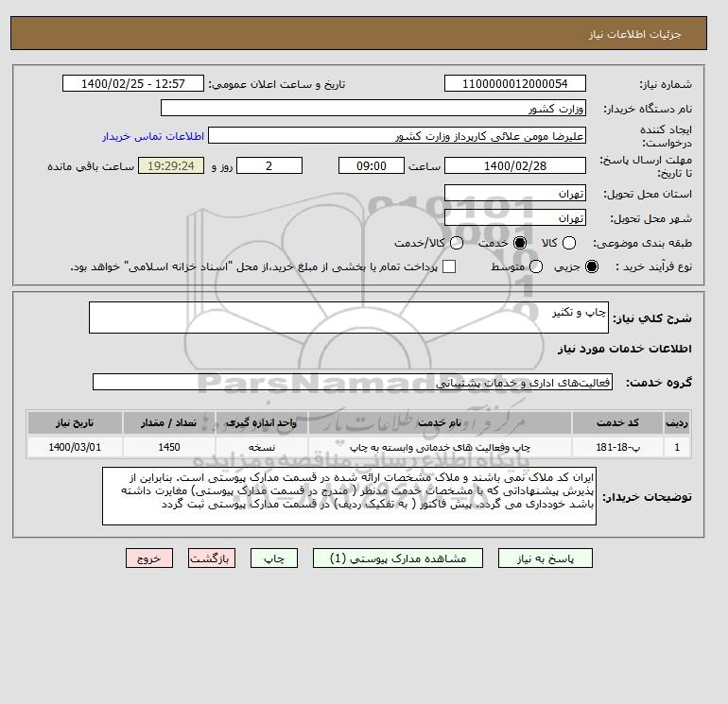Image resolution: width=728 pixels, height=704 pixels.
Task: Click the گروه خدمت field
Action: [353, 383]
